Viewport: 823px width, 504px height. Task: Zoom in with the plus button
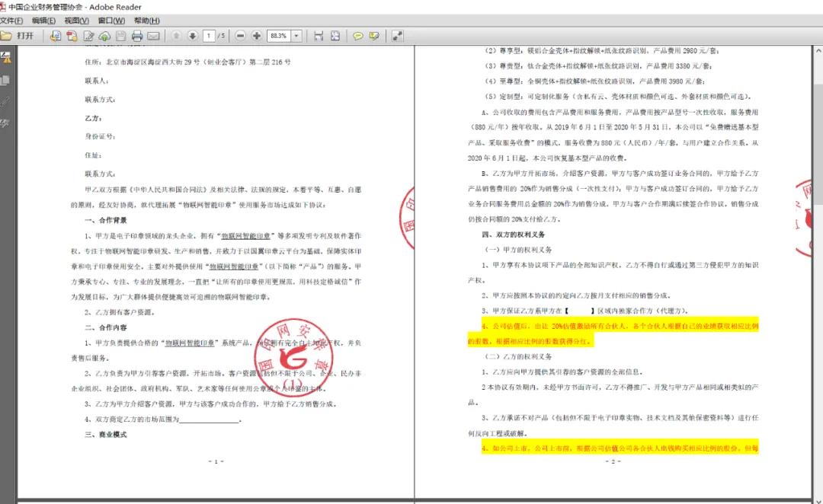click(257, 36)
